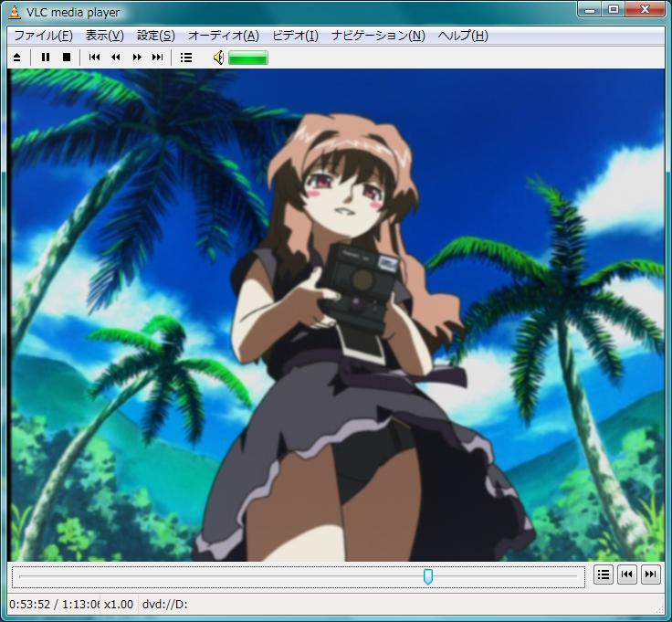Viewport: 672px width, 622px height.
Task: Click next button beside the seek bar
Action: tap(651, 574)
